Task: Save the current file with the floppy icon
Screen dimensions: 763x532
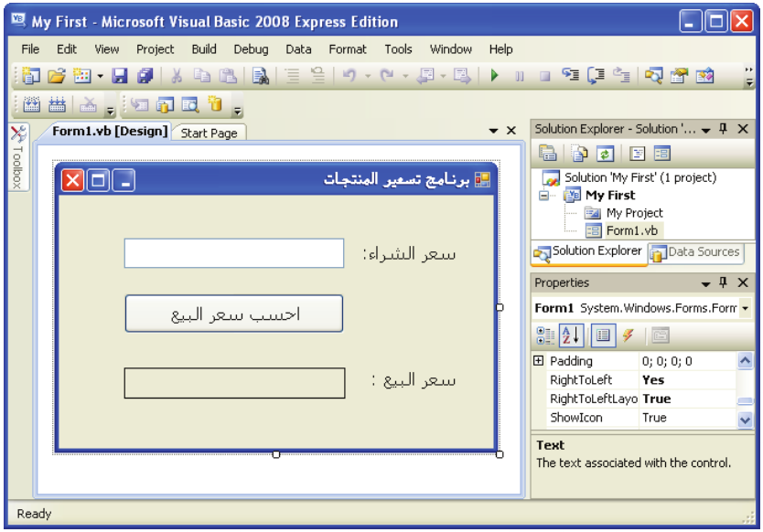Action: [x=119, y=75]
